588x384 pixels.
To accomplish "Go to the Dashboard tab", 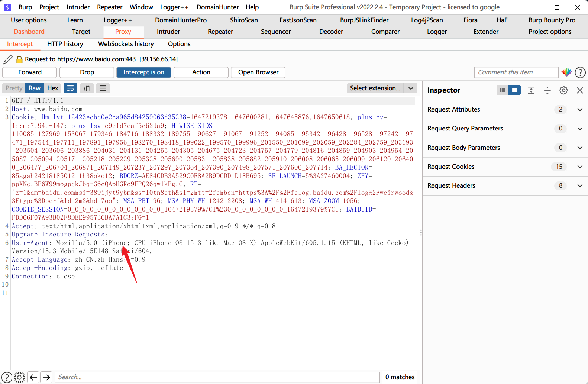I will point(29,32).
